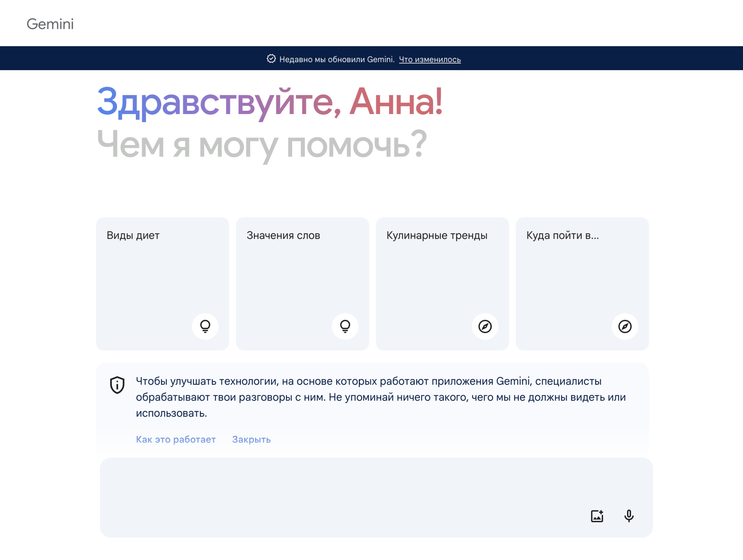The width and height of the screenshot is (743, 560).
Task: Activate the microphone voice input
Action: click(x=629, y=516)
